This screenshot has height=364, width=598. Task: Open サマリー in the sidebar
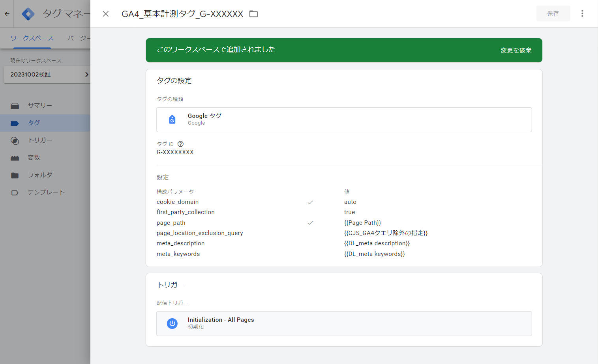(x=39, y=106)
